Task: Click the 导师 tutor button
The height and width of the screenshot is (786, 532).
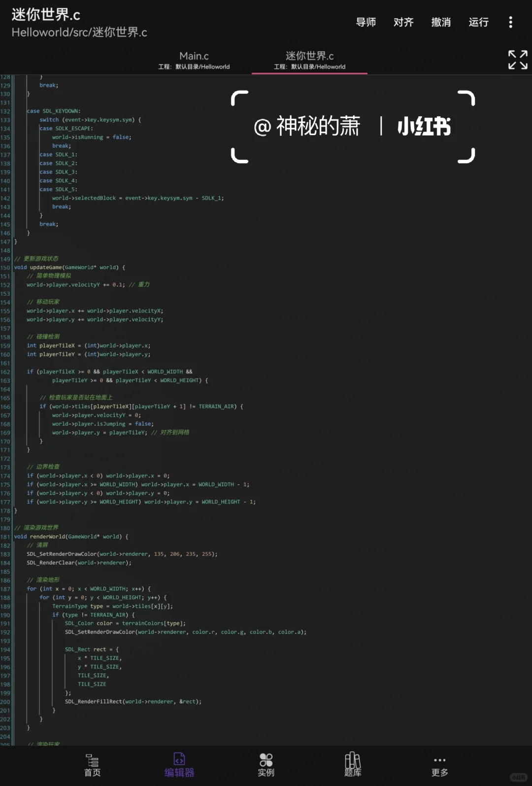Action: pos(366,22)
